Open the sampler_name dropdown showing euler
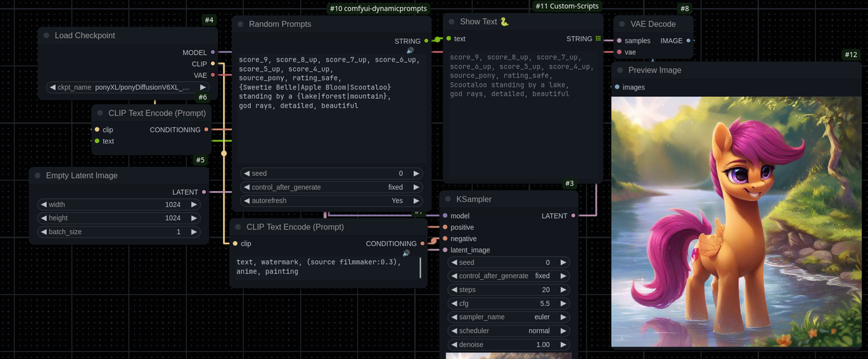 point(509,317)
